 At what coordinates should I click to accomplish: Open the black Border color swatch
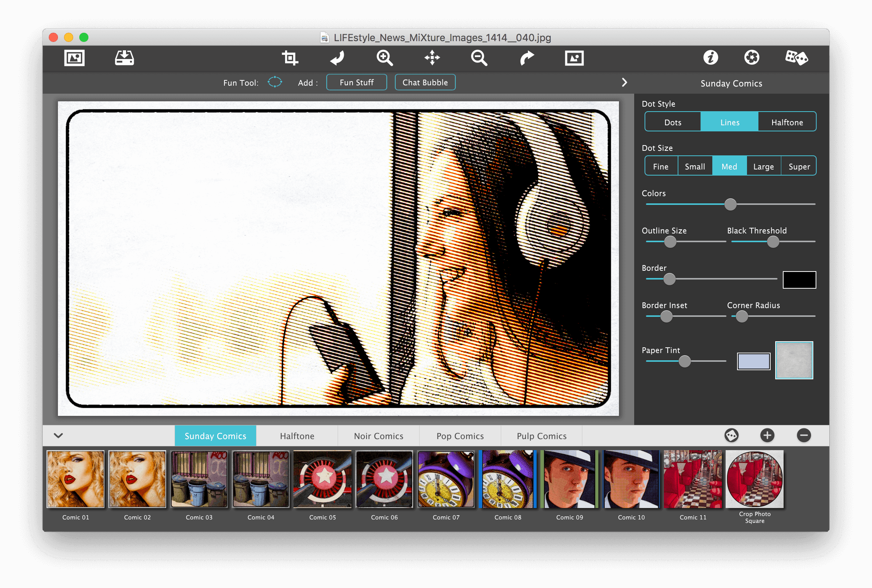point(799,280)
